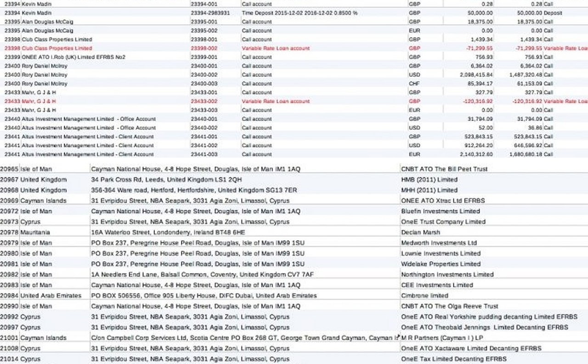Screen dimensions: 588x364
Task: Click the Campbell Corp Services George Town address
Action: click(244, 338)
